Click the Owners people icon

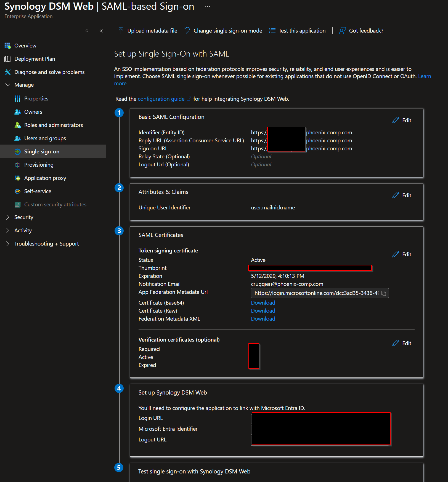18,112
